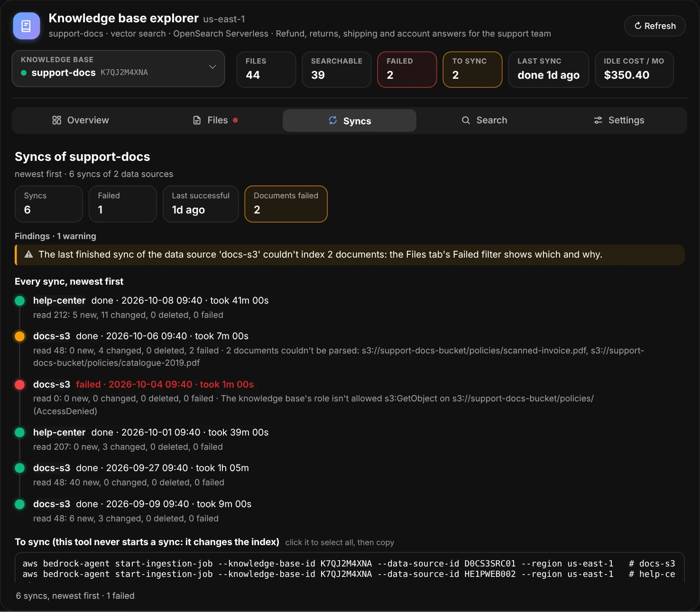Viewport: 700px width, 612px height.
Task: Click the Search tab magnifier icon
Action: (x=466, y=121)
